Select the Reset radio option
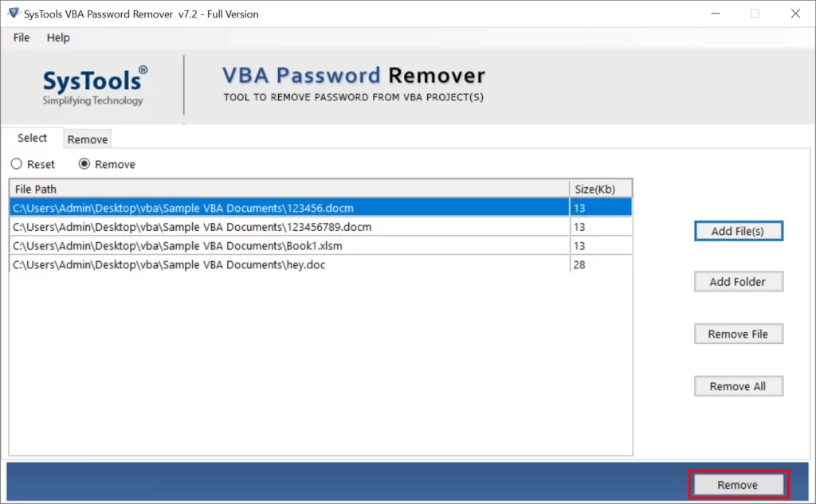Image resolution: width=816 pixels, height=504 pixels. pyautogui.click(x=33, y=164)
